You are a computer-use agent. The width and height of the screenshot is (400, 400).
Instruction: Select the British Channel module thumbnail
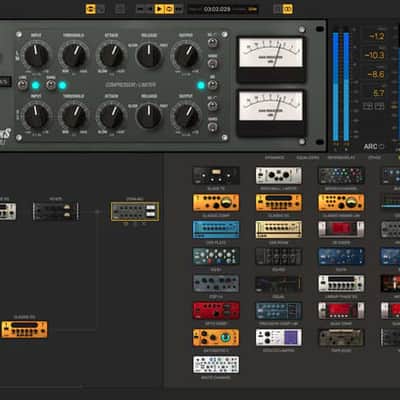point(341,176)
